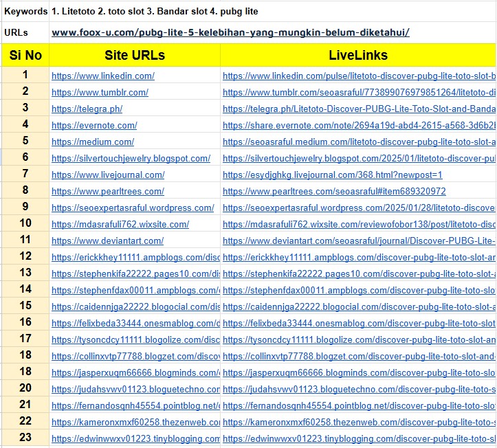Open the https://medium.com/ site link
This screenshot has width=497, height=448.
coord(93,142)
